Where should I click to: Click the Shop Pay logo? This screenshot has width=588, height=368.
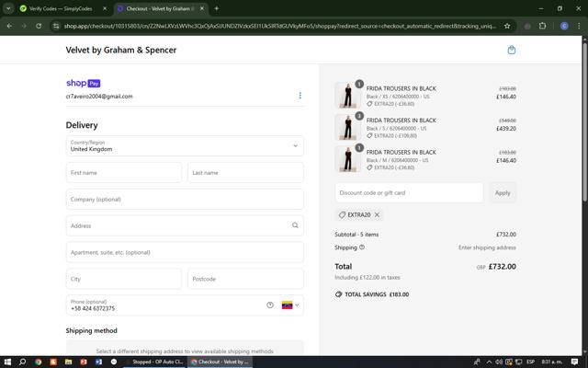[84, 83]
